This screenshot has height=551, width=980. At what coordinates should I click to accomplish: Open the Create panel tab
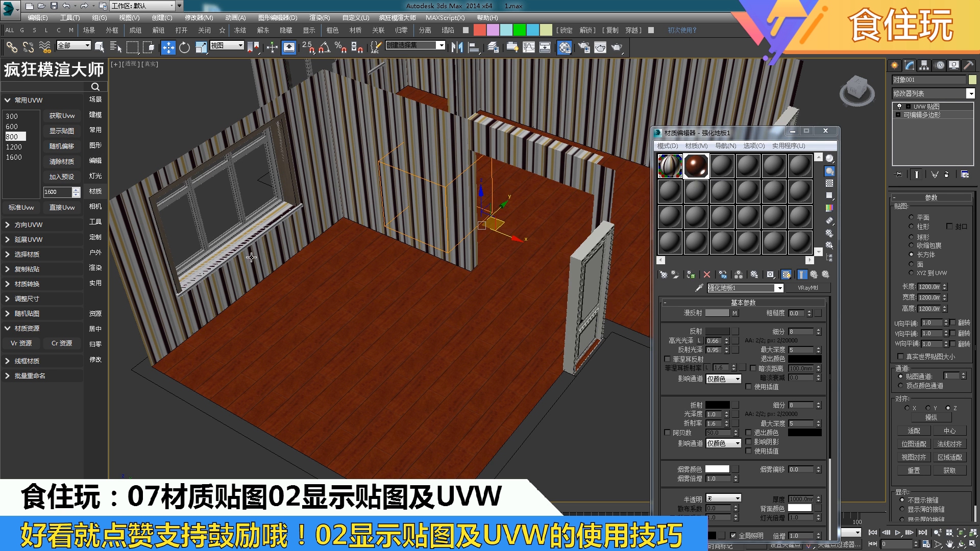[894, 65]
